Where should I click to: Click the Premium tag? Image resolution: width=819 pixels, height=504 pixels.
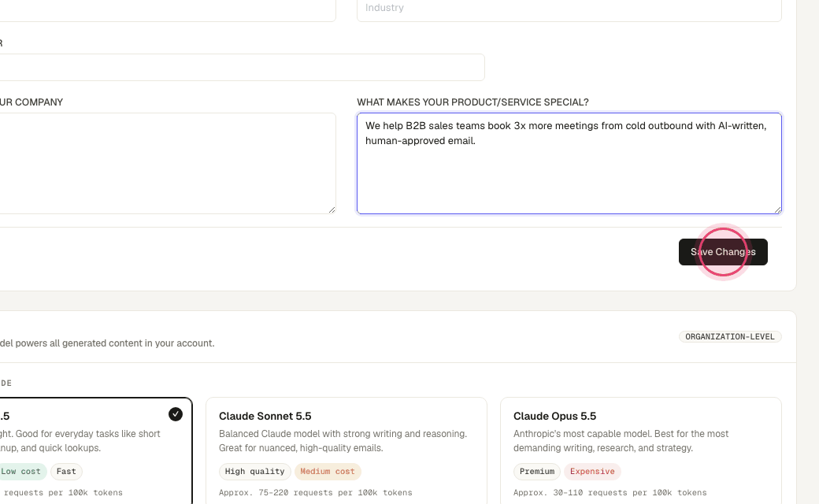click(537, 472)
